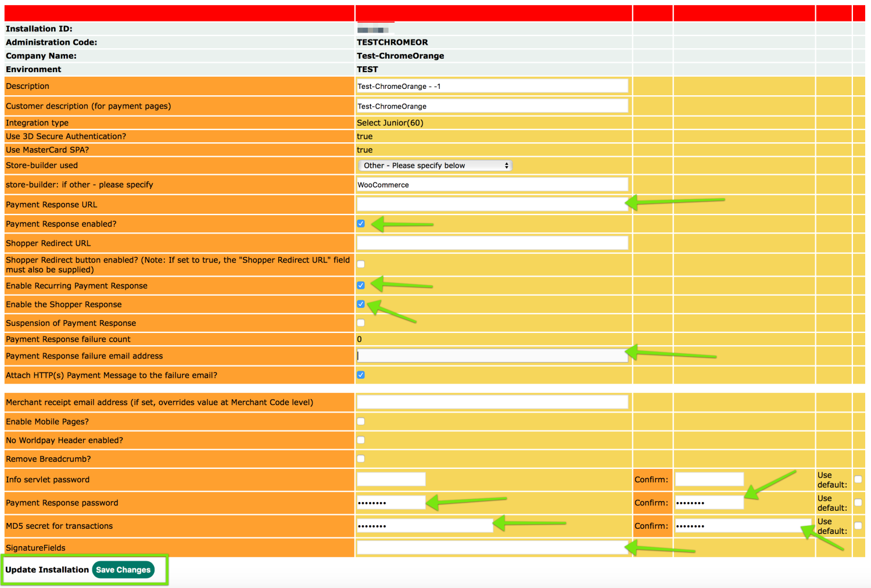The height and width of the screenshot is (588, 871).
Task: Check Use default for Info servlet password
Action: point(858,479)
